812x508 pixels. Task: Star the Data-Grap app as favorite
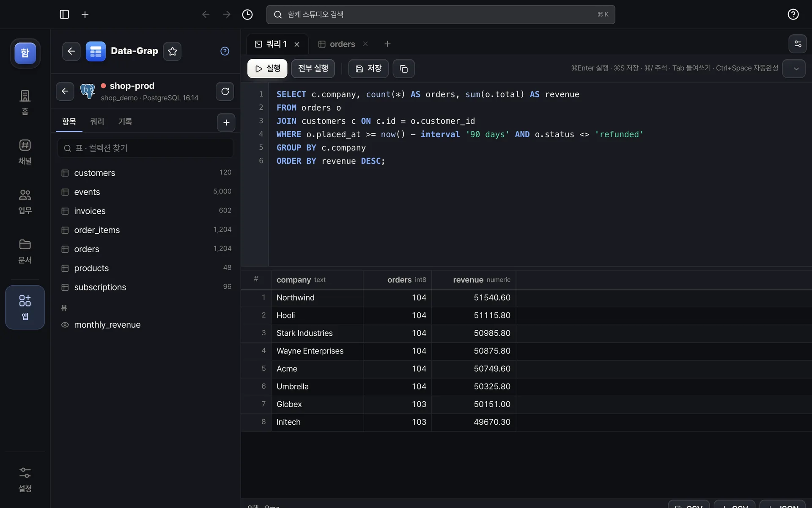(x=172, y=51)
